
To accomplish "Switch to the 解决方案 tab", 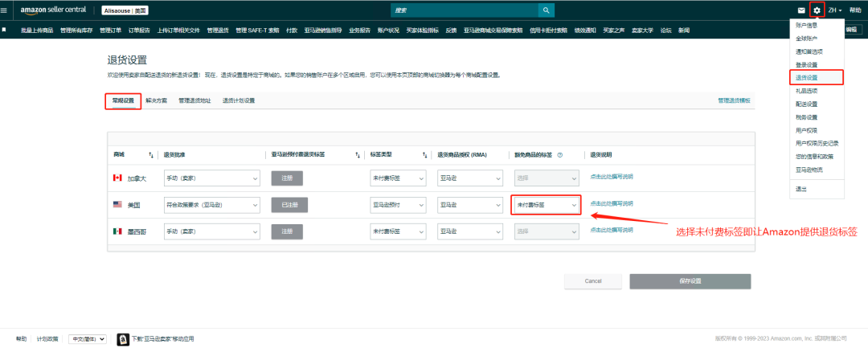I will pyautogui.click(x=156, y=100).
